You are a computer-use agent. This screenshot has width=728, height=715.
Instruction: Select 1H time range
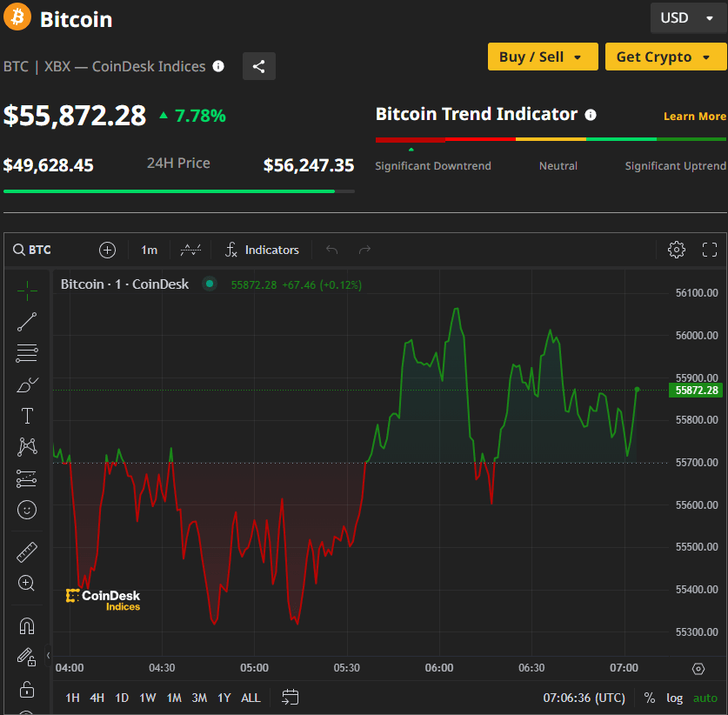[72, 698]
